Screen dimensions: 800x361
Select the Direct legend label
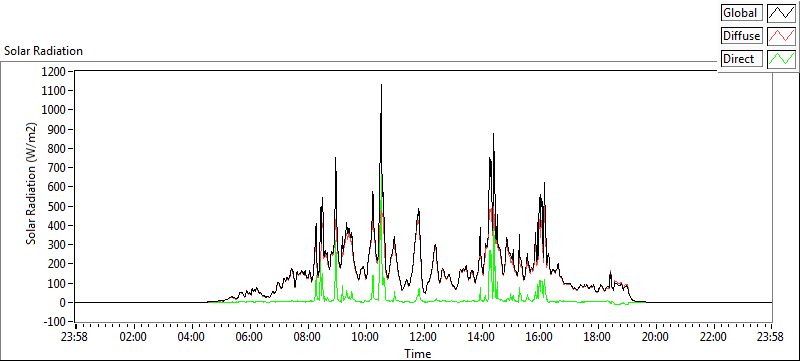[742, 59]
